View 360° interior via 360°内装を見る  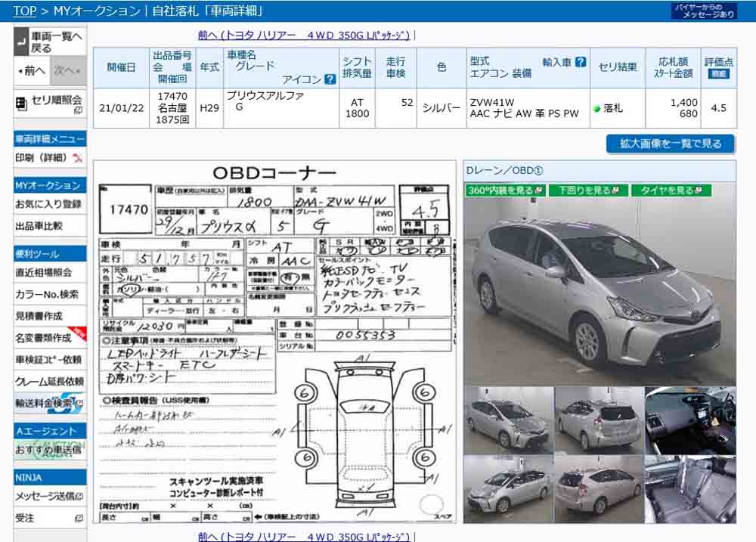(x=505, y=190)
